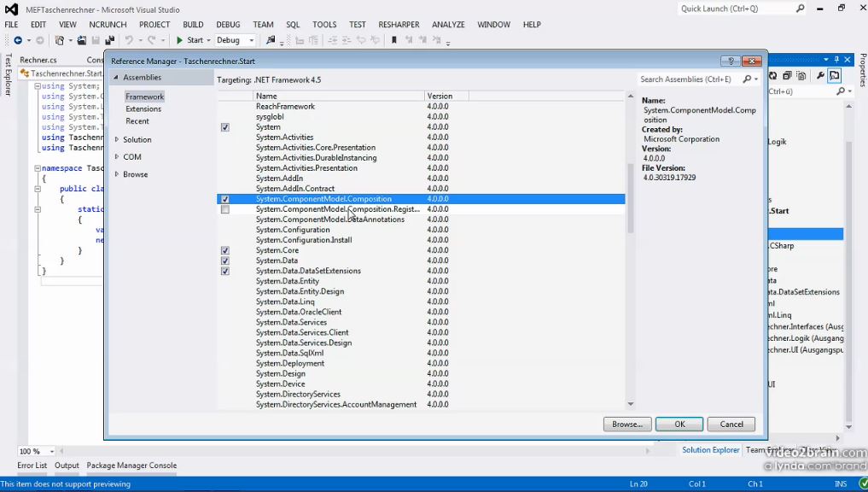The width and height of the screenshot is (868, 492).
Task: Click Refresh icon in Solution Explorer toolbar
Action: click(772, 76)
